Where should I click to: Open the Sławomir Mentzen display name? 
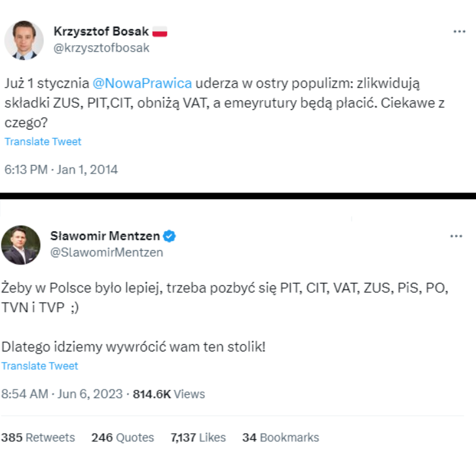(x=105, y=236)
